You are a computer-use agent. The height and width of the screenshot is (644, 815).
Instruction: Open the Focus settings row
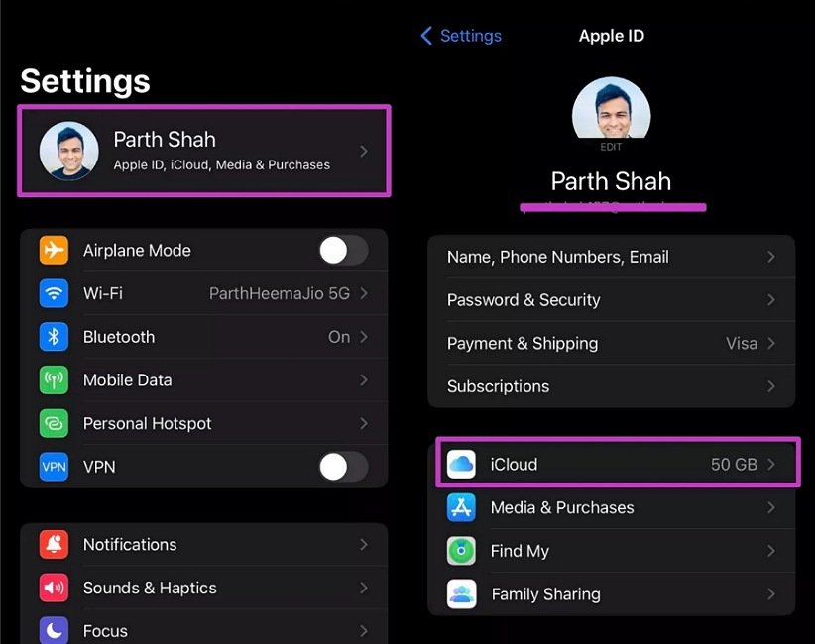pyautogui.click(x=203, y=630)
